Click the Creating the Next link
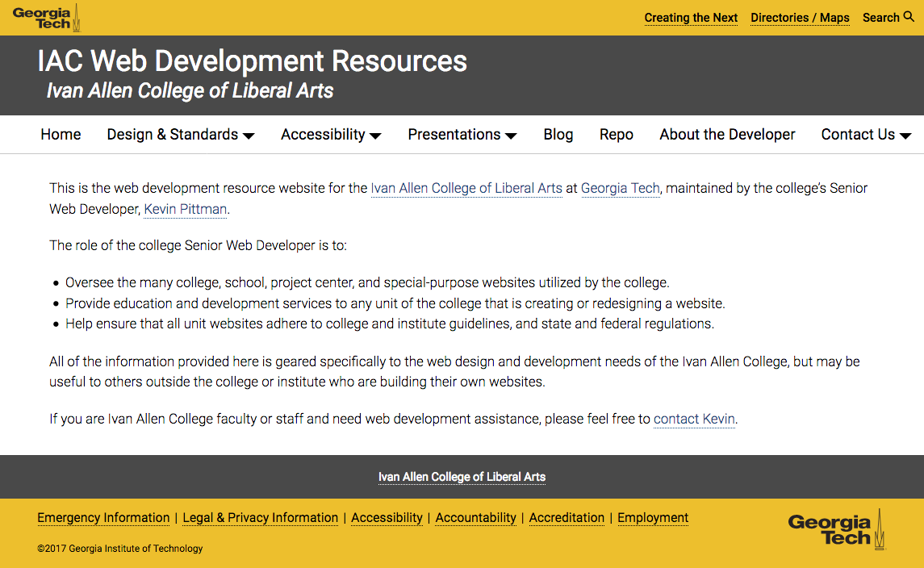The width and height of the screenshot is (924, 568). coord(691,18)
